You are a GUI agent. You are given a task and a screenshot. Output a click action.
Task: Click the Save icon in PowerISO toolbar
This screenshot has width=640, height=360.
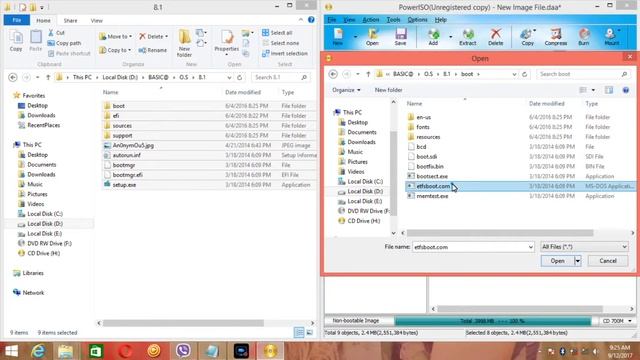400,36
